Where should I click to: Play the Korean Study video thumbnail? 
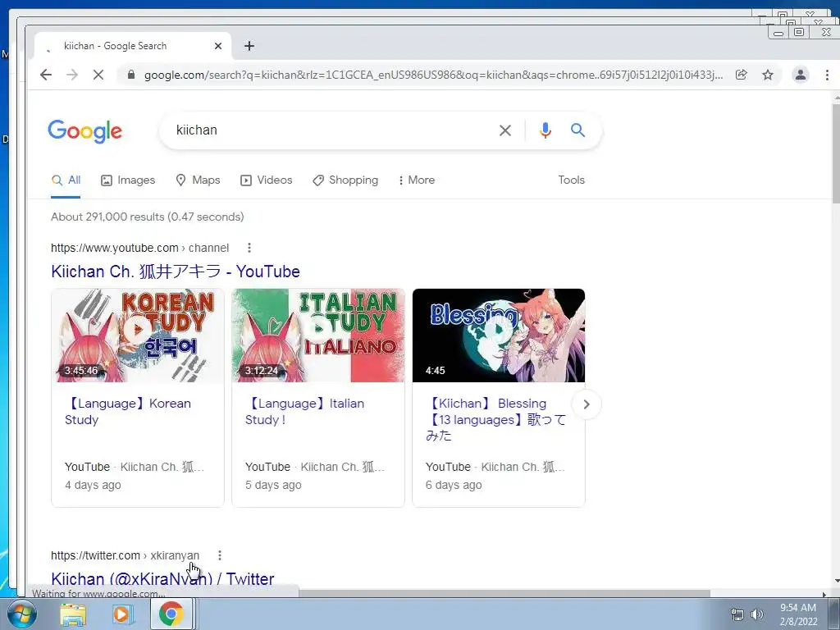(x=138, y=336)
